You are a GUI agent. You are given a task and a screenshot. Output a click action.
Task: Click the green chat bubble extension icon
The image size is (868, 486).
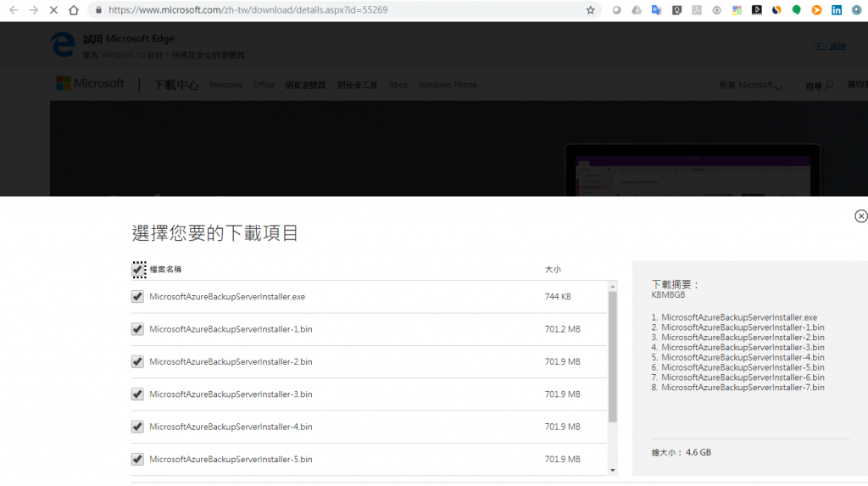tap(796, 10)
